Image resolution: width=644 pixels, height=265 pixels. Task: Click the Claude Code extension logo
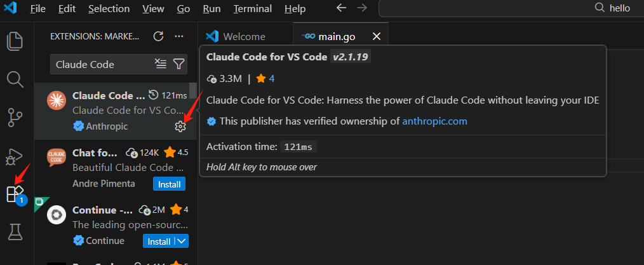[57, 100]
